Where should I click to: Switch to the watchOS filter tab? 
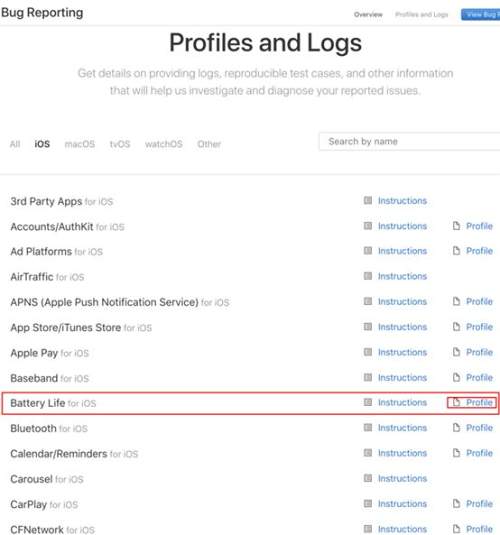pos(163,144)
